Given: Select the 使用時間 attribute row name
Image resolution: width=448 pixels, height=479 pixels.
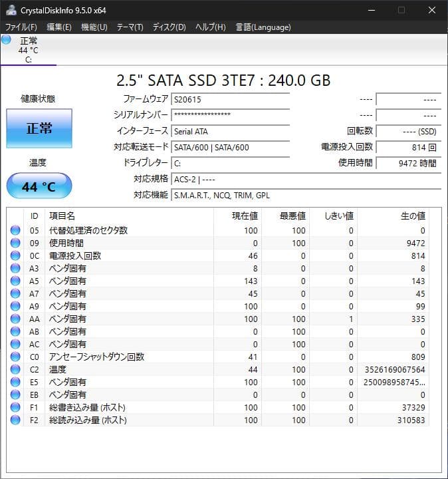Looking at the screenshot, I should click(66, 243).
